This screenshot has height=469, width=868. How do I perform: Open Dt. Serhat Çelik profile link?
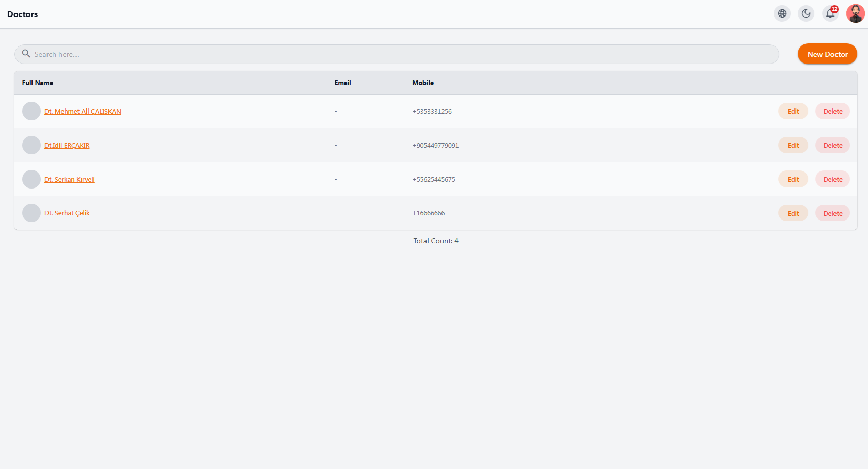click(x=67, y=213)
